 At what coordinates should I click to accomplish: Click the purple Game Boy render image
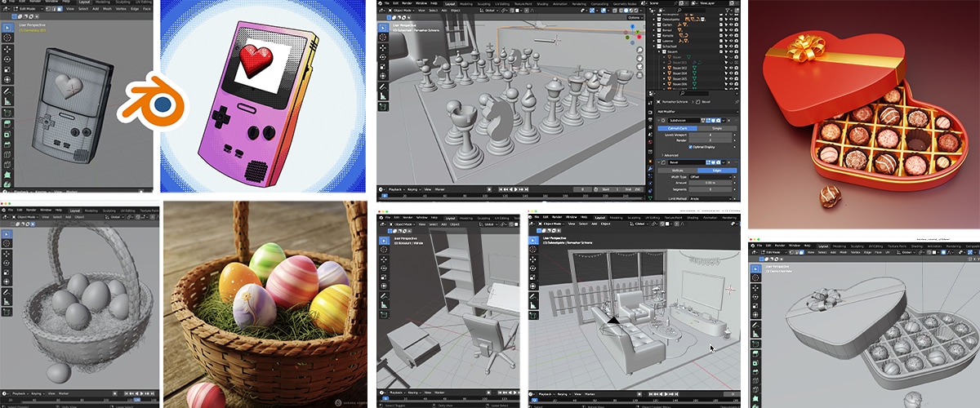tap(263, 95)
